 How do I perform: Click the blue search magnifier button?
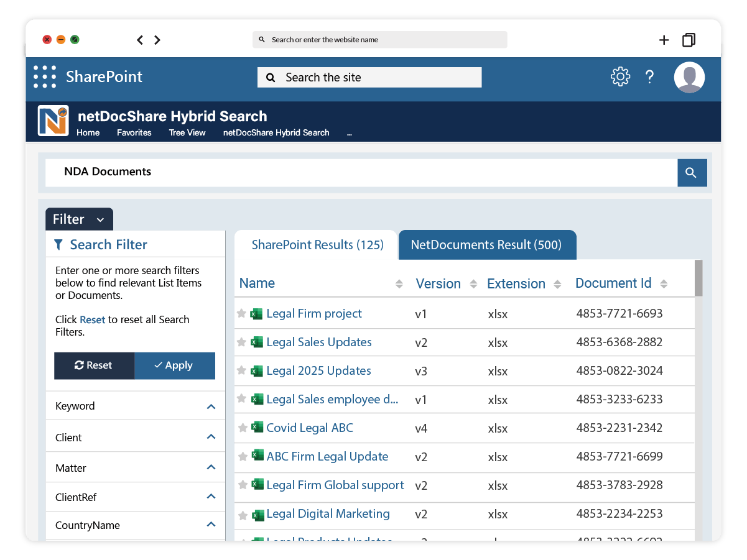[x=692, y=173]
